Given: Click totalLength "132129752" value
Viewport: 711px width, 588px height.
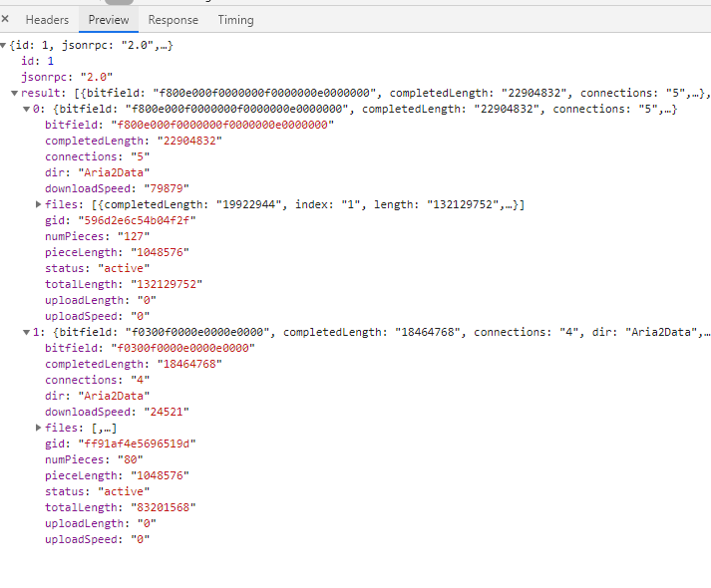Looking at the screenshot, I should (167, 284).
